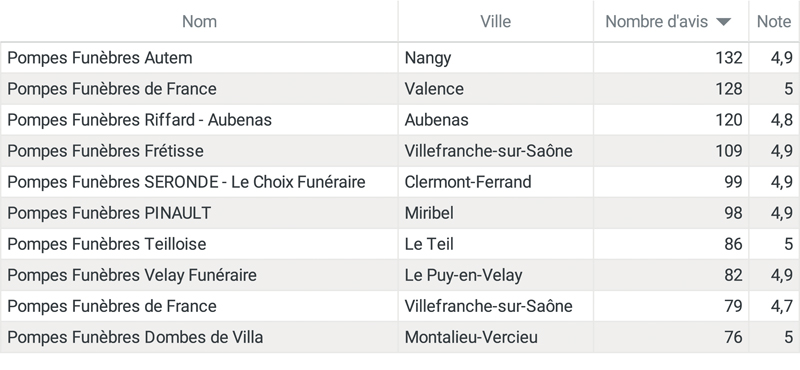Screen dimensions: 800x370
Task: Click the Montalieu-Vercieu city cell
Action: (x=495, y=337)
